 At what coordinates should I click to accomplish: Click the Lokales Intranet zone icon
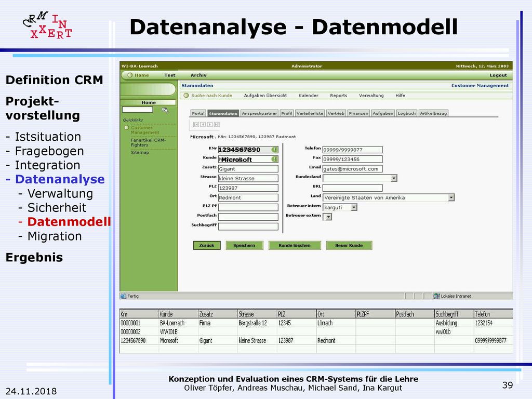[x=436, y=296]
